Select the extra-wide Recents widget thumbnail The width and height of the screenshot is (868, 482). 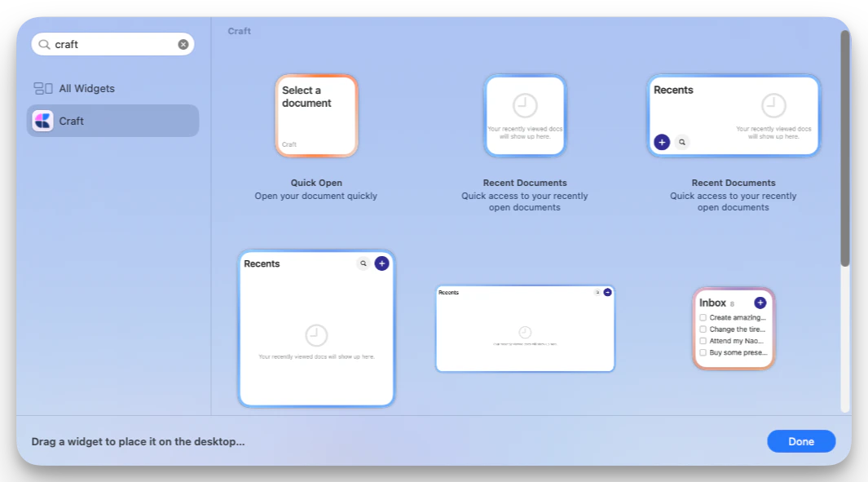click(x=525, y=329)
